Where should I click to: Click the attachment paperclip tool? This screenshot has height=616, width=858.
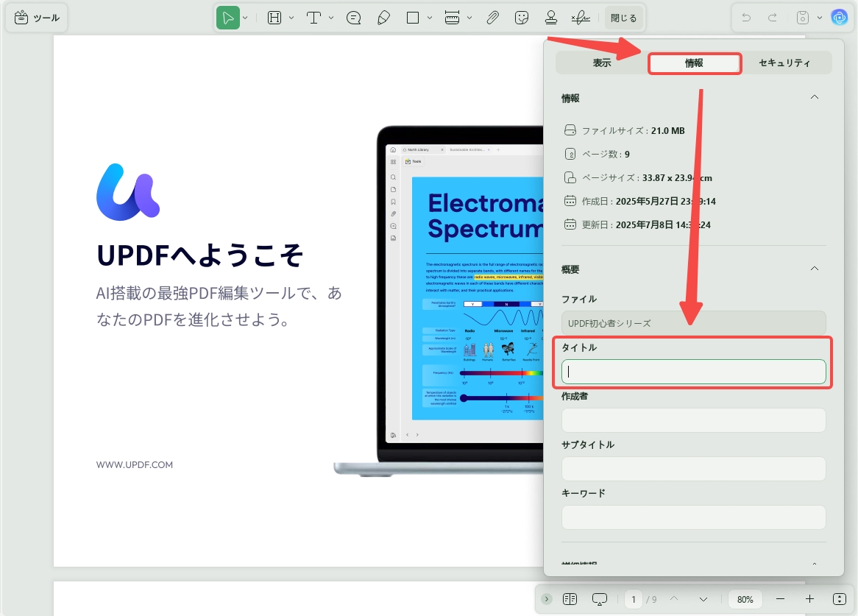click(492, 18)
